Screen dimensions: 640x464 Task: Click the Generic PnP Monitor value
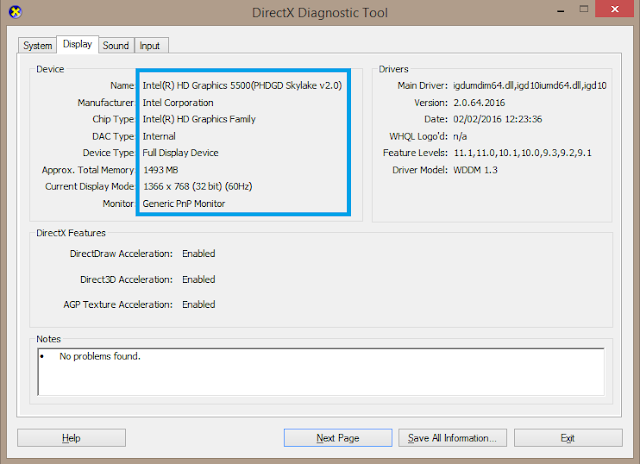(x=184, y=204)
